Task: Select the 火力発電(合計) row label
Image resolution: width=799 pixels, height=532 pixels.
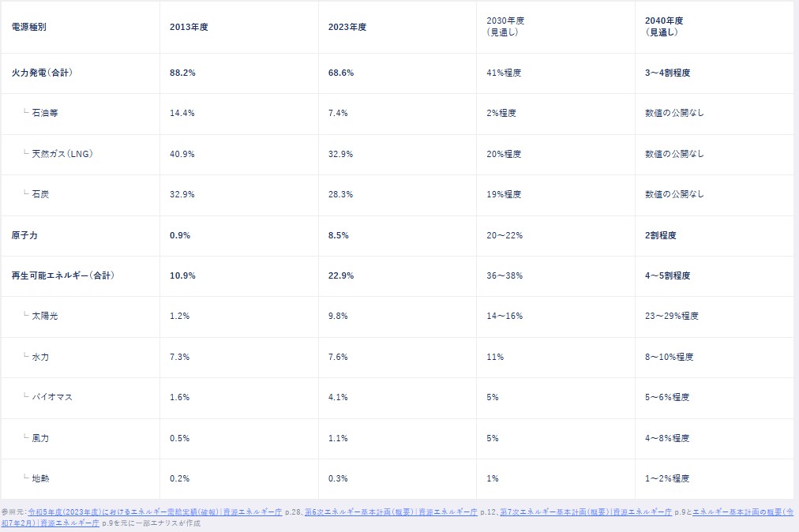Action: [43, 73]
